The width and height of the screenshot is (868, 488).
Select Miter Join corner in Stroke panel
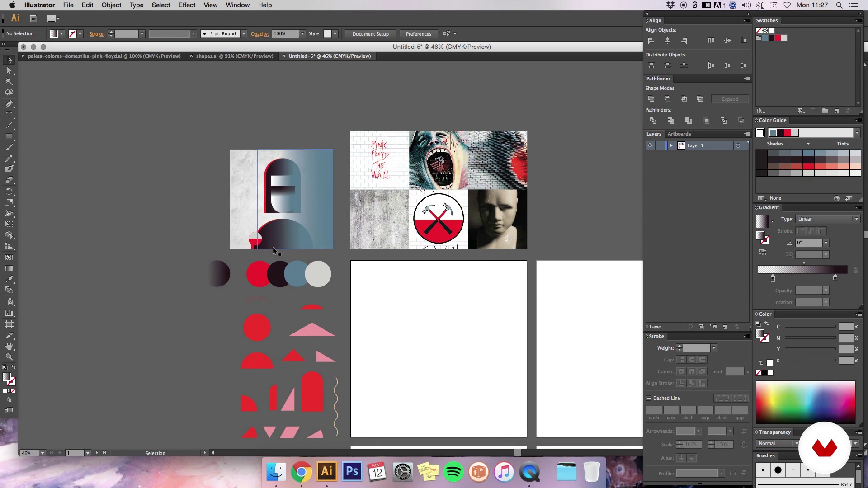pos(681,371)
